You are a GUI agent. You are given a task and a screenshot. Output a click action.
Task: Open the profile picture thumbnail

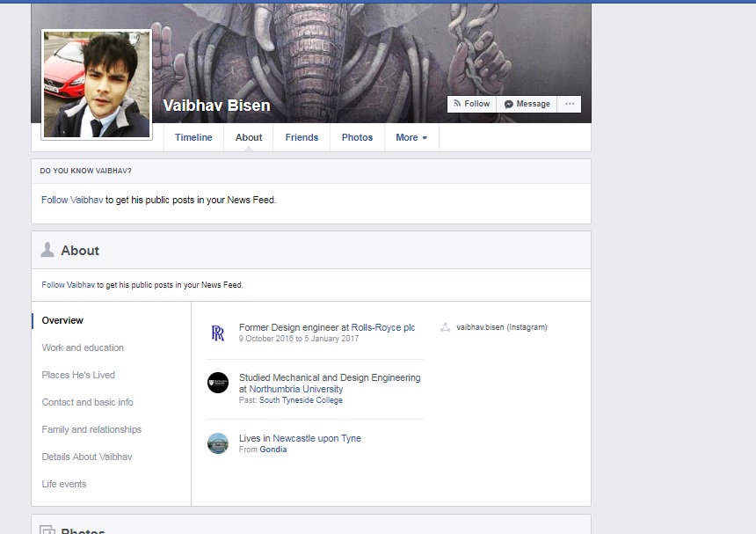pyautogui.click(x=97, y=84)
